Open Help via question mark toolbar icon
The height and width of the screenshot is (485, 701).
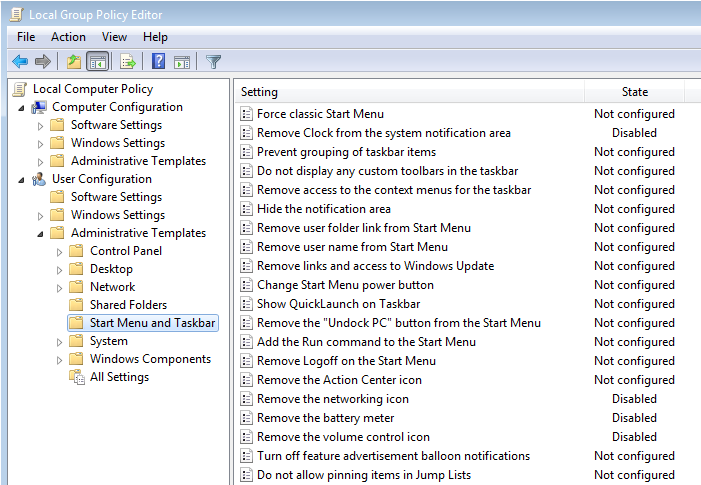(158, 61)
